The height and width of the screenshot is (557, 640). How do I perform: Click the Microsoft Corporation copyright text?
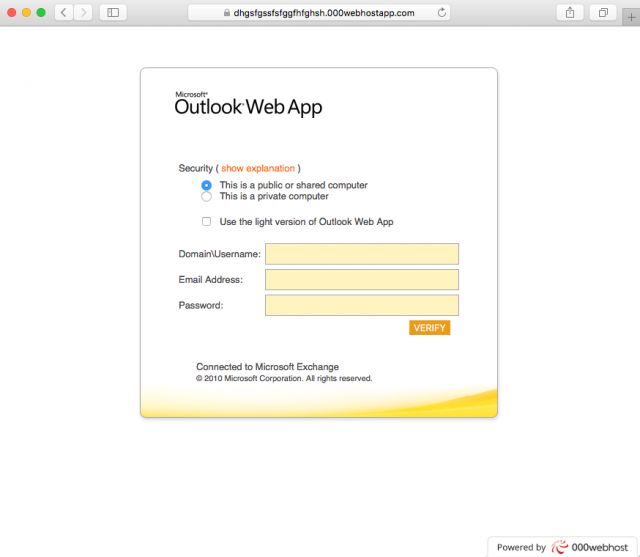(x=284, y=379)
